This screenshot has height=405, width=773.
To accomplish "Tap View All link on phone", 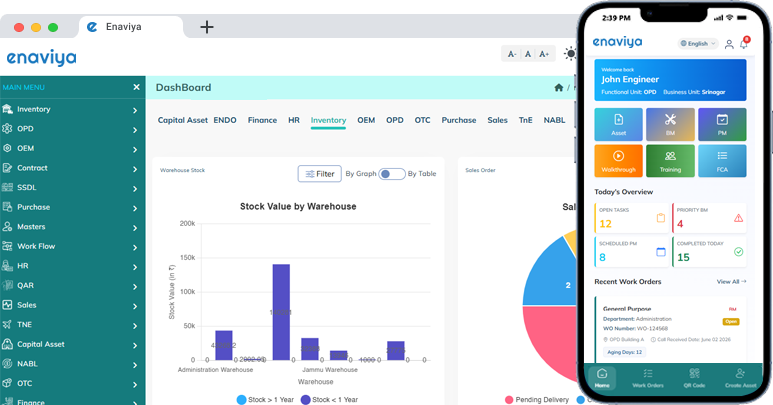I will coord(731,282).
